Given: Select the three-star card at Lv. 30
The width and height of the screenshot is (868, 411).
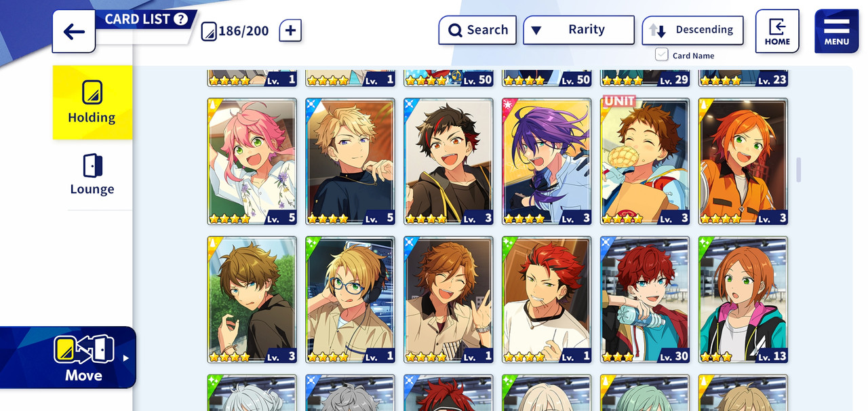Looking at the screenshot, I should pos(645,300).
